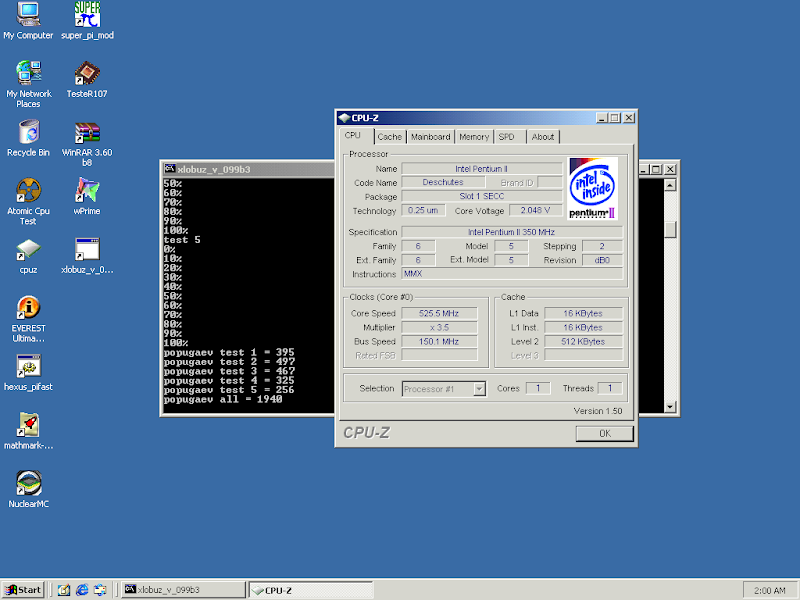Click the console scrollbar up arrow

670,185
